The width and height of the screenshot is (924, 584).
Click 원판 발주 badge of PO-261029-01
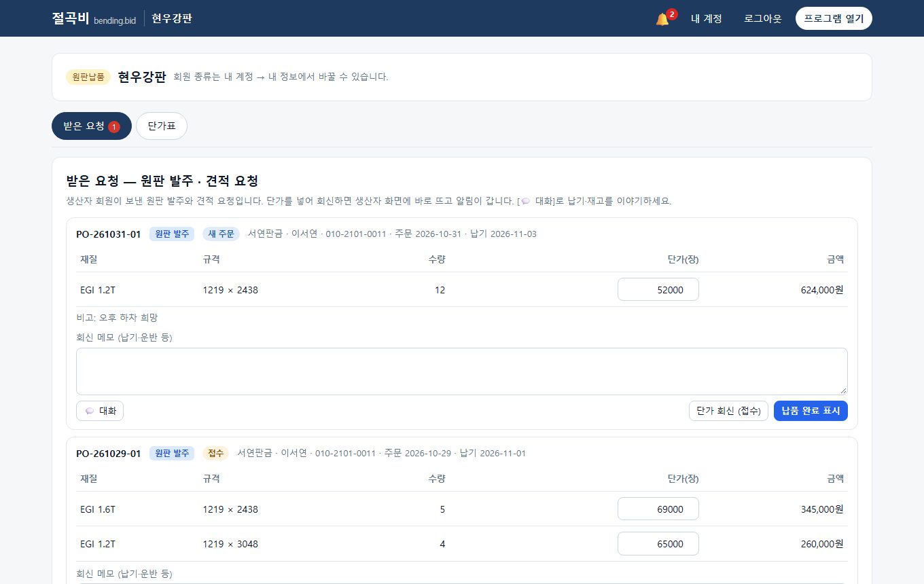pyautogui.click(x=172, y=454)
